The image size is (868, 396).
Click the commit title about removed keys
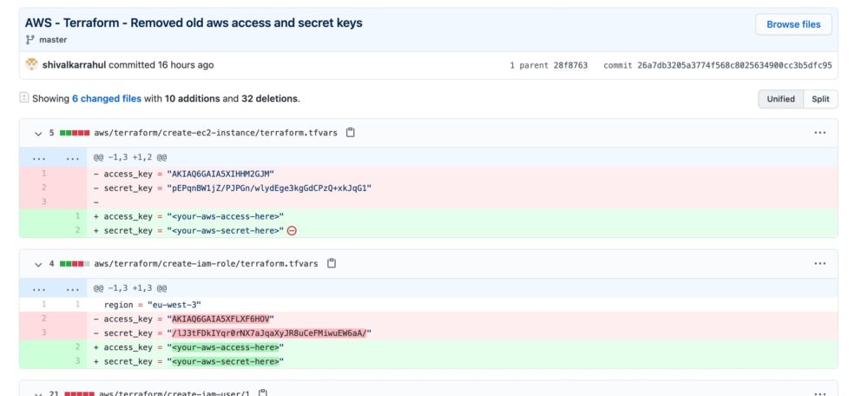point(194,23)
